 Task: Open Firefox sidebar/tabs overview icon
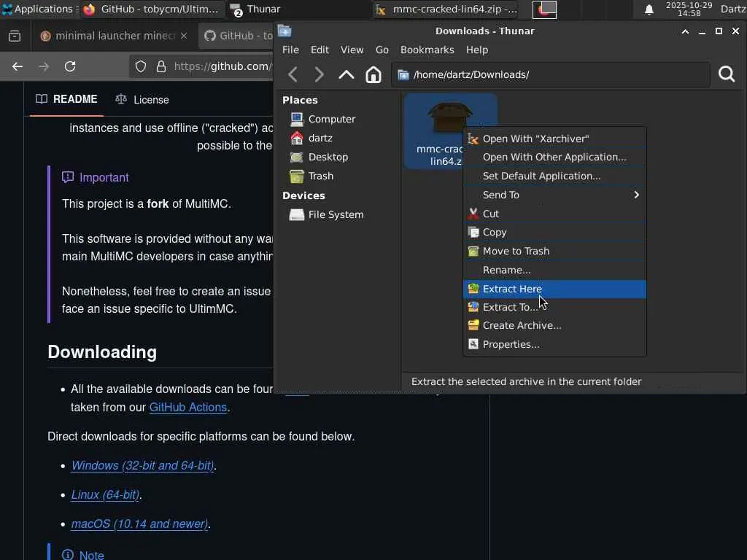(x=15, y=36)
